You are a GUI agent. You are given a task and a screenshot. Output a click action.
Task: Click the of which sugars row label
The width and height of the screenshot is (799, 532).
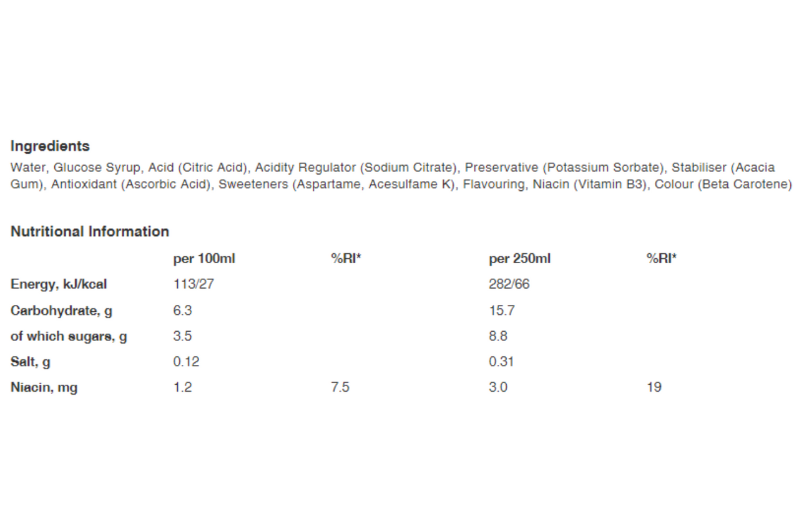pos(69,336)
